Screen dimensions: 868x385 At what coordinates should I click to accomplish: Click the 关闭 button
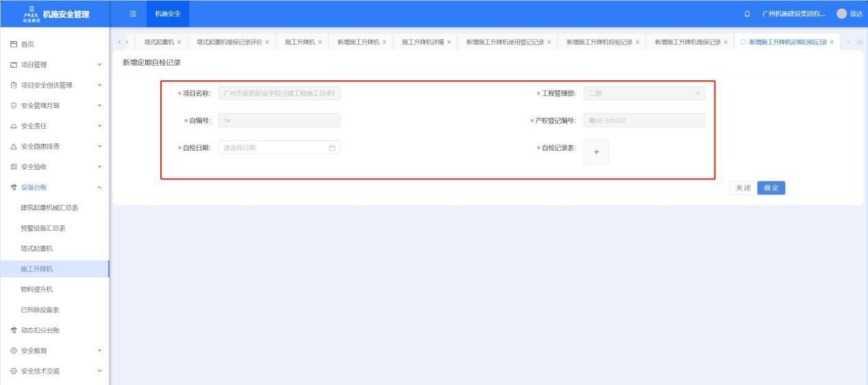[743, 188]
